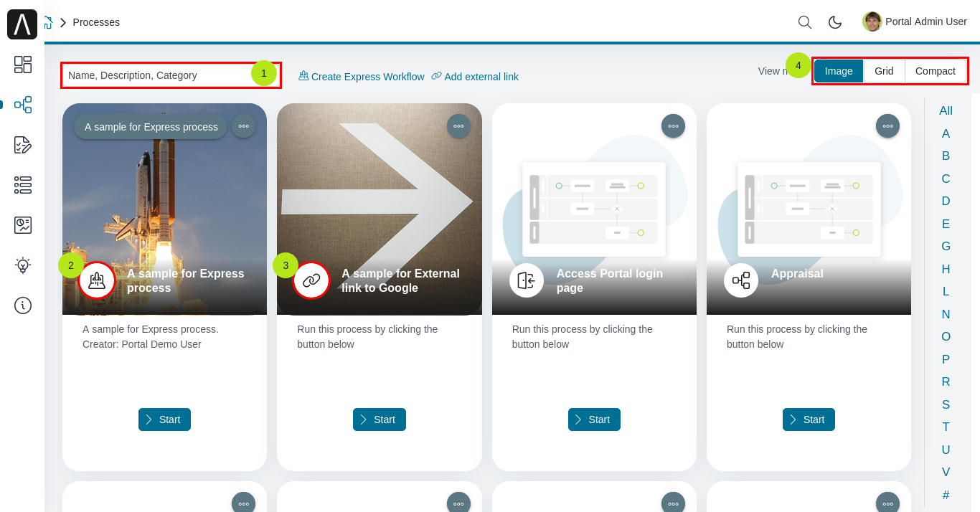Click Create Express Workflow link

click(x=362, y=76)
